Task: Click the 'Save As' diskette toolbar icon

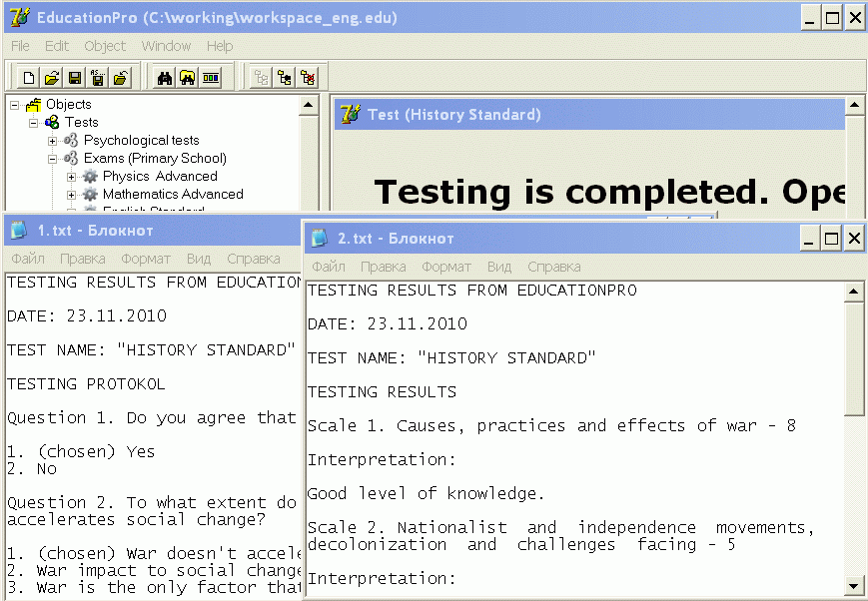Action: point(96,77)
